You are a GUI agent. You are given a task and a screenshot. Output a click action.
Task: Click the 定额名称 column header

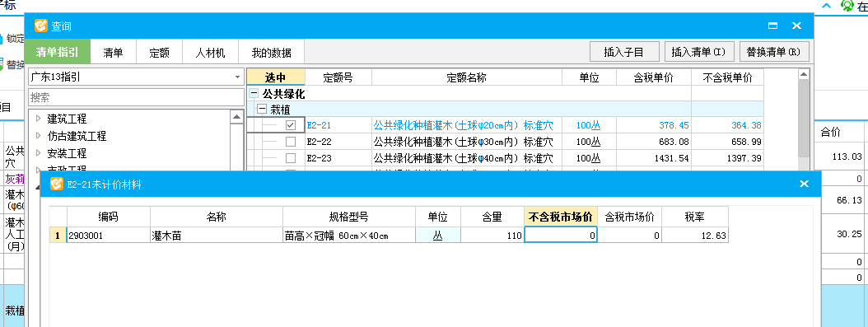tap(467, 77)
